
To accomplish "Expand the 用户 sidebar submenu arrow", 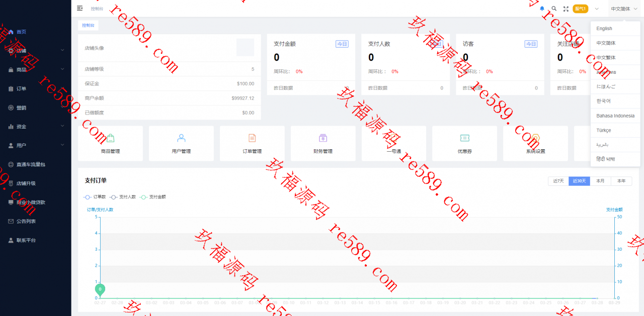I will tap(62, 145).
